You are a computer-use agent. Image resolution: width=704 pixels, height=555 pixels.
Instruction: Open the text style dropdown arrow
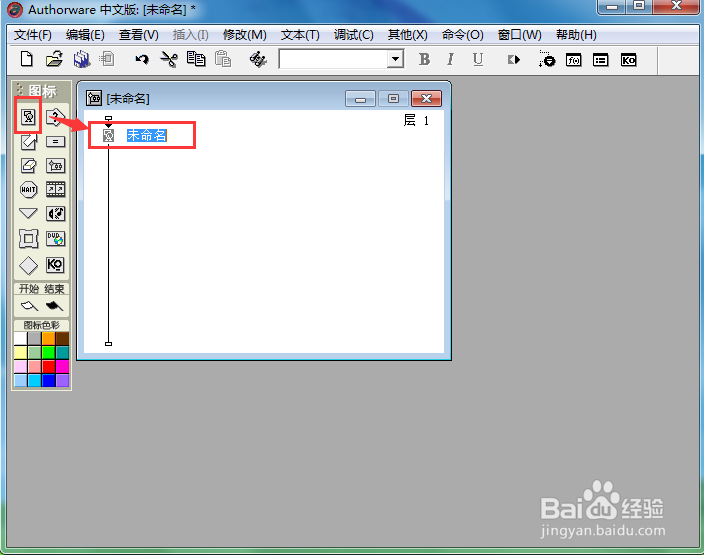pyautogui.click(x=395, y=59)
